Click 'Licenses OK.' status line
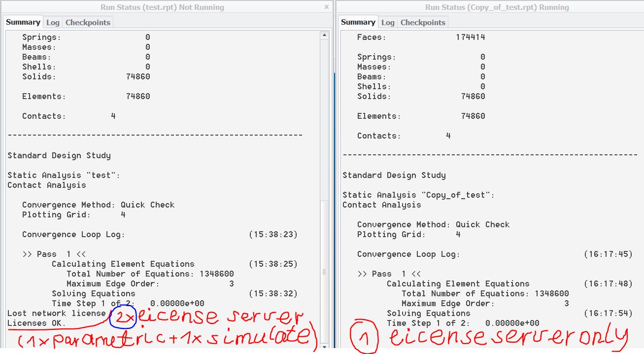This screenshot has height=354, width=644. [37, 323]
